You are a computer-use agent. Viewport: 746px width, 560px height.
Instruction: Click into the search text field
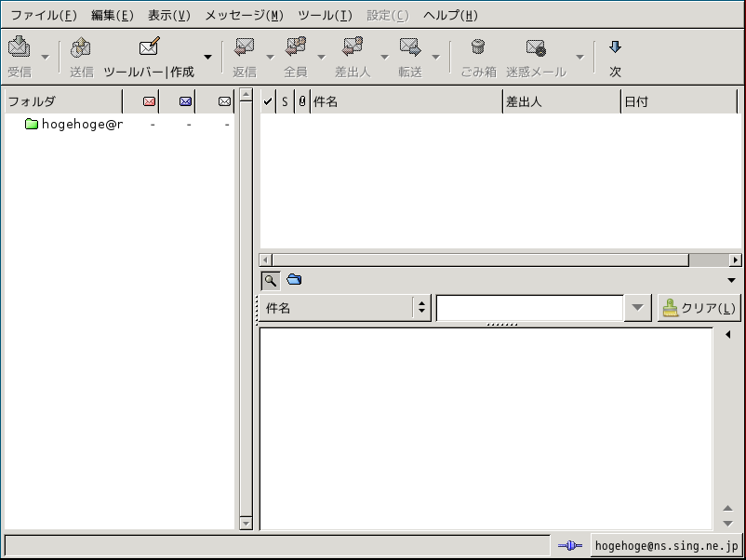pos(529,308)
